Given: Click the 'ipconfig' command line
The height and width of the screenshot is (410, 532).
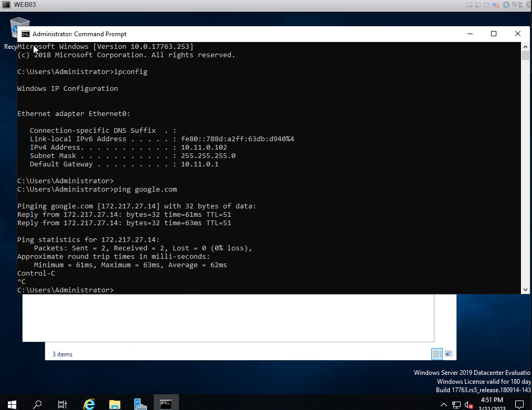Looking at the screenshot, I should pyautogui.click(x=82, y=72).
